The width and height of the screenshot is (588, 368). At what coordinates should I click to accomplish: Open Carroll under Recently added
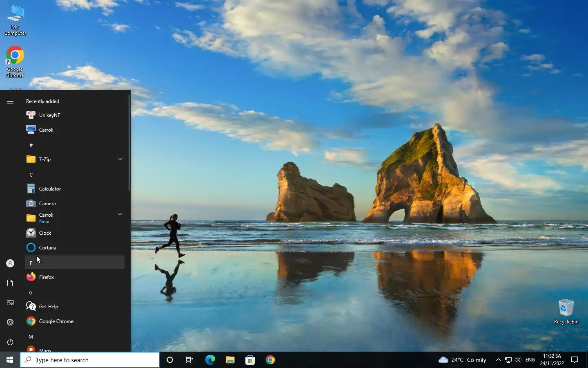75,130
